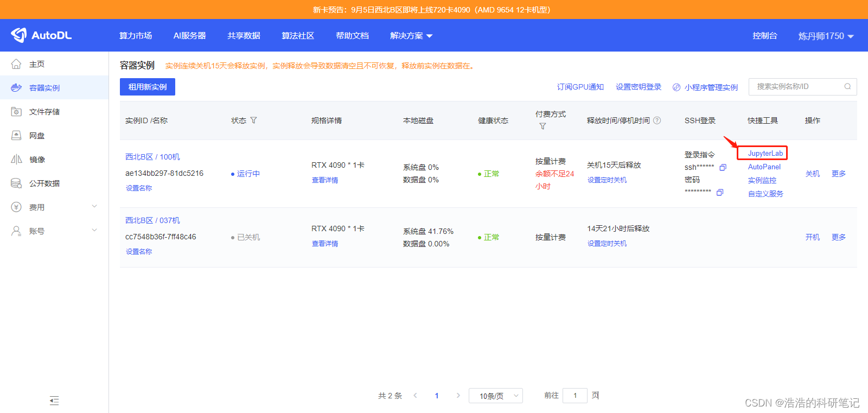Screen dimensions: 868x413
Task: Click 设置名称 under cc7548b36f-7ff48c46
Action: click(139, 252)
